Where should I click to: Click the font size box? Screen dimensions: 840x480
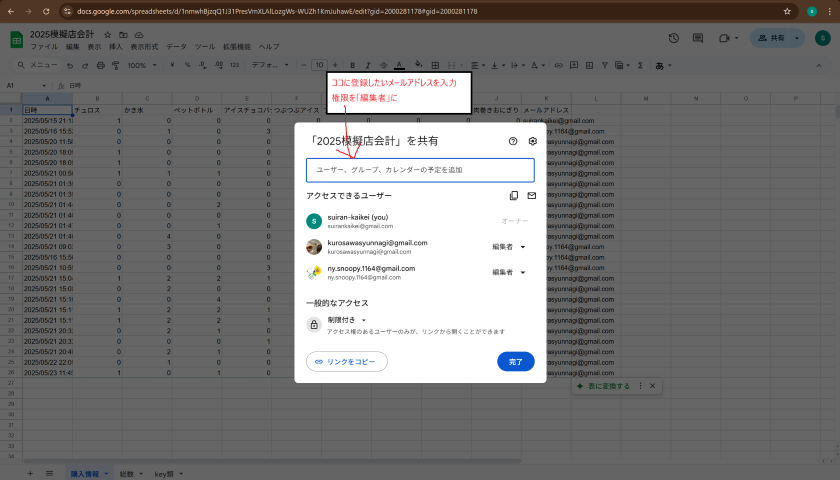(319, 65)
